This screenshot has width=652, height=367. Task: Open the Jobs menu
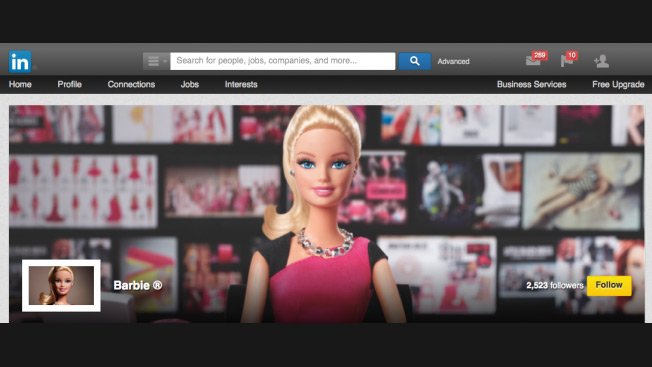[190, 84]
